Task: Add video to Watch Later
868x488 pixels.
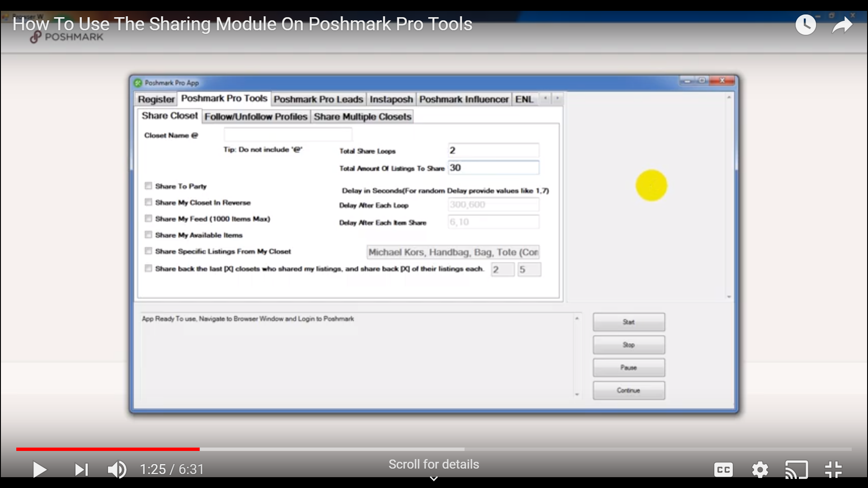Action: [x=806, y=24]
